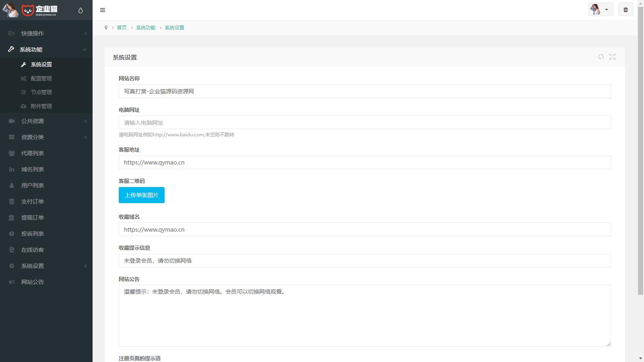The image size is (644, 362).
Task: Open 公共资源 with the video camera icon
Action: (32, 121)
